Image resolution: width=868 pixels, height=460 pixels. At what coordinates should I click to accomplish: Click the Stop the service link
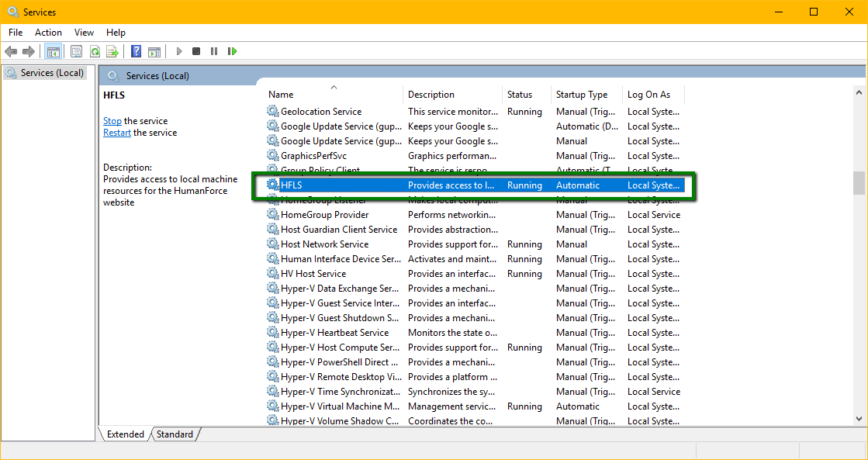112,121
